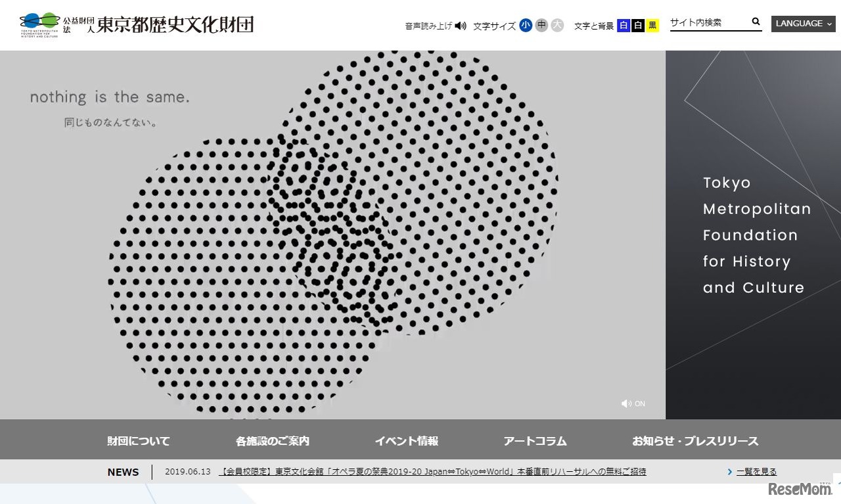Switch text scheme to white-on-blue 白 option
The image size is (841, 504).
click(623, 25)
